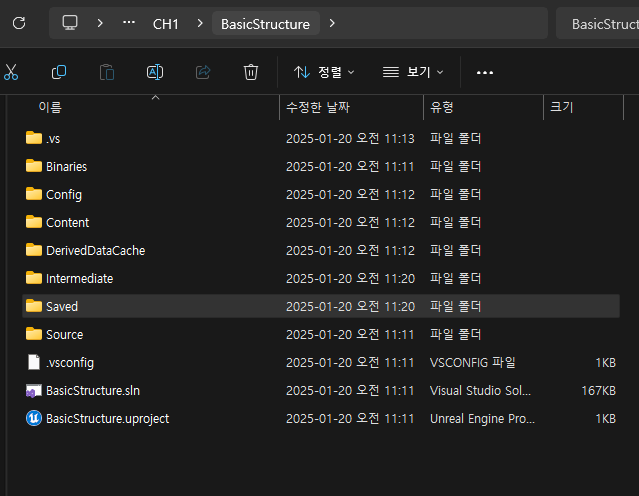Click the .vs folder icon
Screen dimensions: 639x496
click(34, 138)
